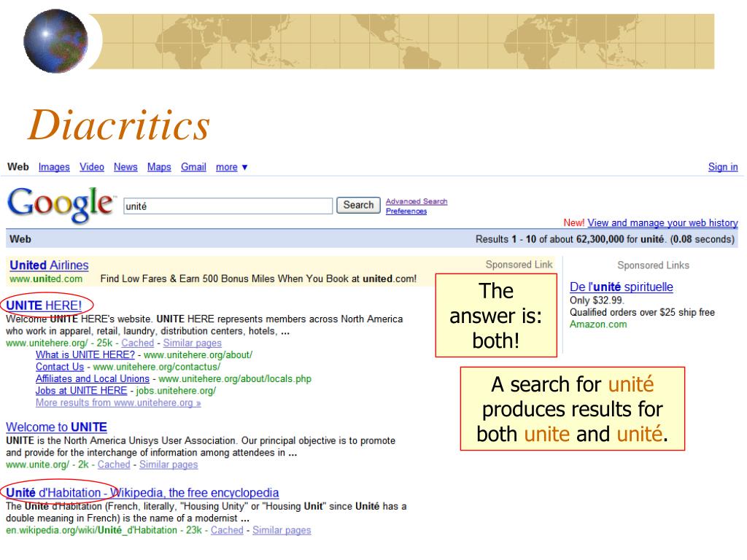Click the Search button
Screen dimensions: 747x560
(358, 205)
